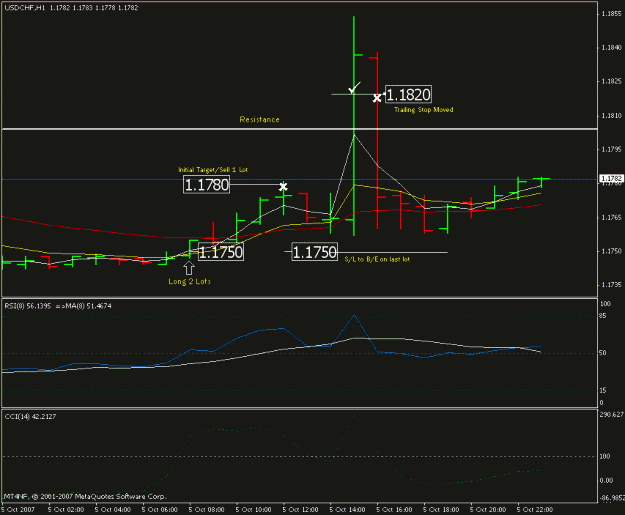The image size is (625, 515).
Task: Click the 'Trailing Stop Moved' annotation
Action: pyautogui.click(x=423, y=110)
